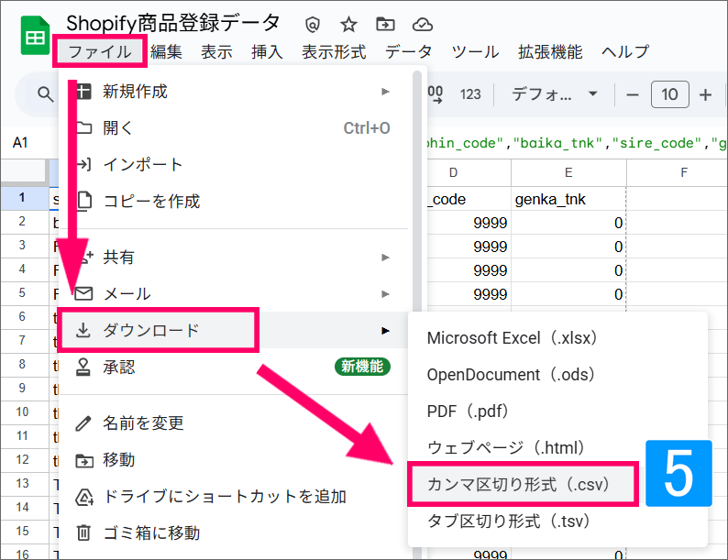Decrease font size with minus button
728x560 pixels.
[632, 94]
